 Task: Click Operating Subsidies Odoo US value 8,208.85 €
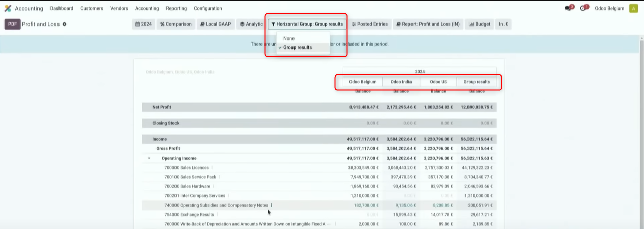pos(443,205)
